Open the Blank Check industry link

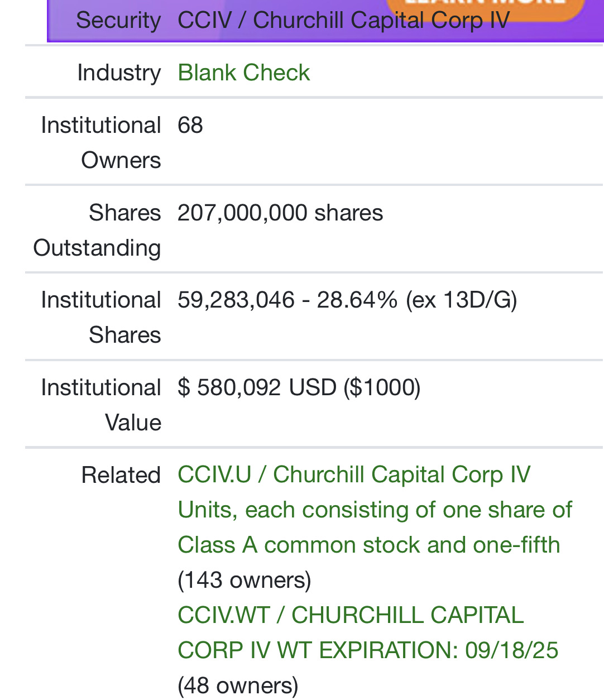coord(243,73)
